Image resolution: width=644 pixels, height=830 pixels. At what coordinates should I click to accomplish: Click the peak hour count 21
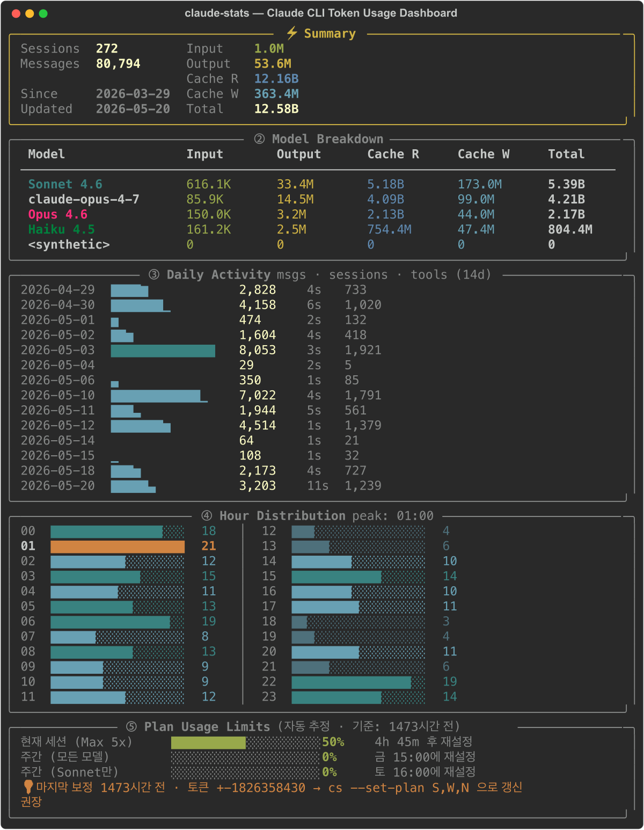coord(209,546)
